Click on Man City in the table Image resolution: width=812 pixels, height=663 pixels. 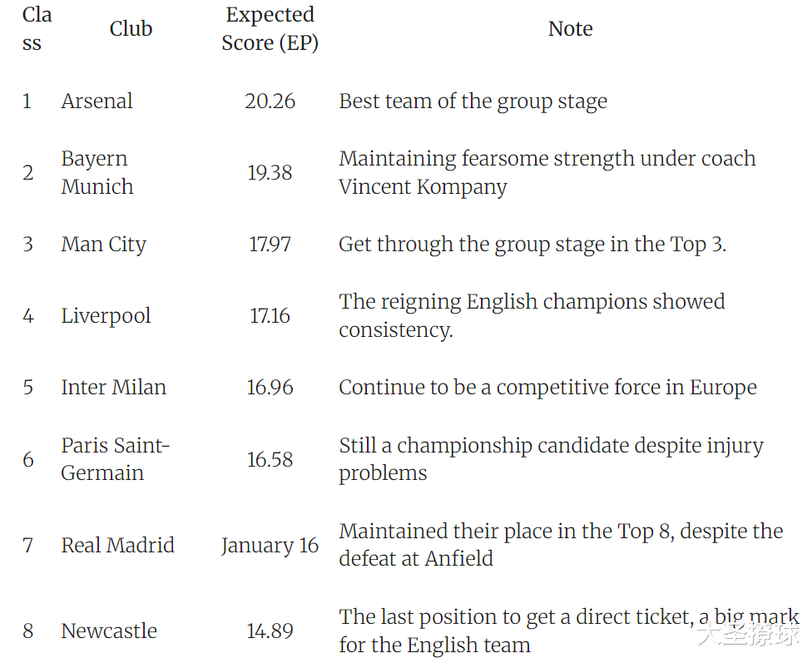(103, 245)
